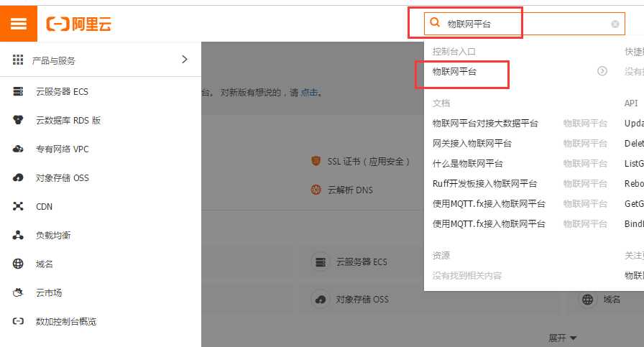Open doc 什么是物联网平台
The height and width of the screenshot is (347, 644).
[x=467, y=163]
